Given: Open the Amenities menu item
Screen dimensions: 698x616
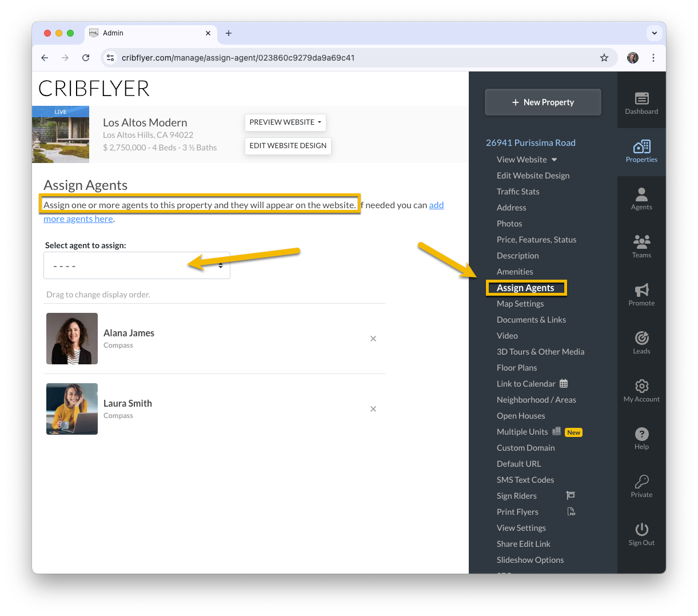Looking at the screenshot, I should [x=514, y=272].
